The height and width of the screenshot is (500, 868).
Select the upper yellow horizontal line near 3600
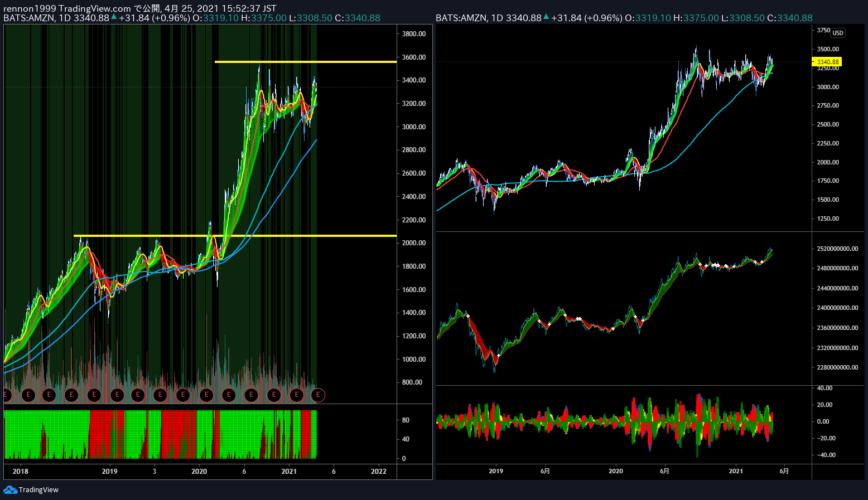pyautogui.click(x=306, y=62)
